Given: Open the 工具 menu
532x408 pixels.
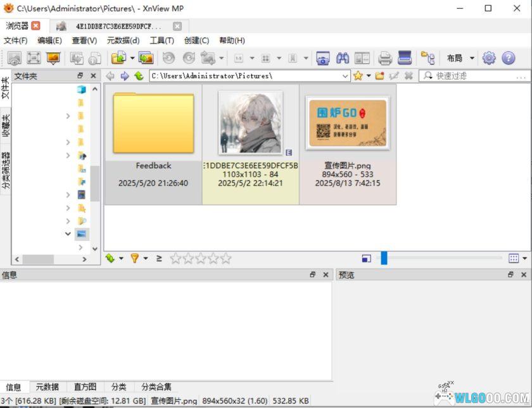Looking at the screenshot, I should [x=162, y=40].
